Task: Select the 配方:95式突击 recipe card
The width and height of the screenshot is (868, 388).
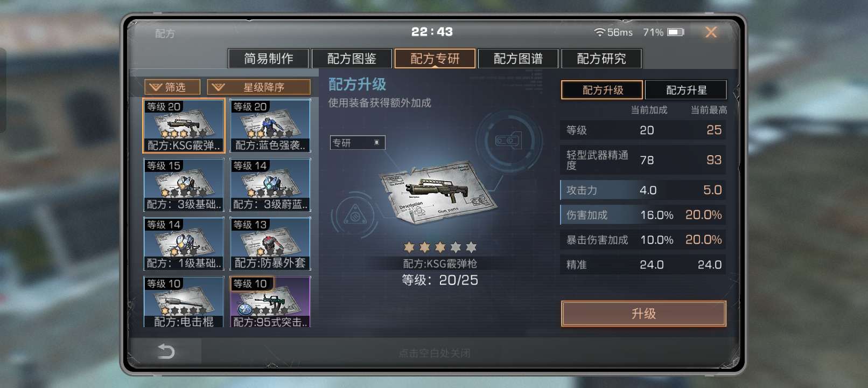Action: tap(270, 302)
